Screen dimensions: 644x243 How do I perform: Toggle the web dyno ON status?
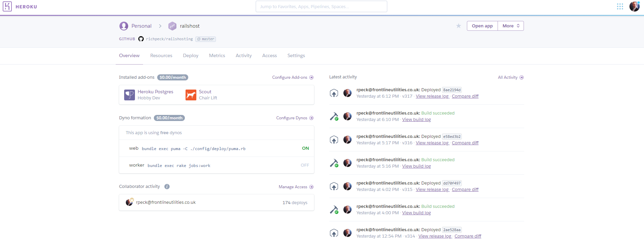[305, 148]
